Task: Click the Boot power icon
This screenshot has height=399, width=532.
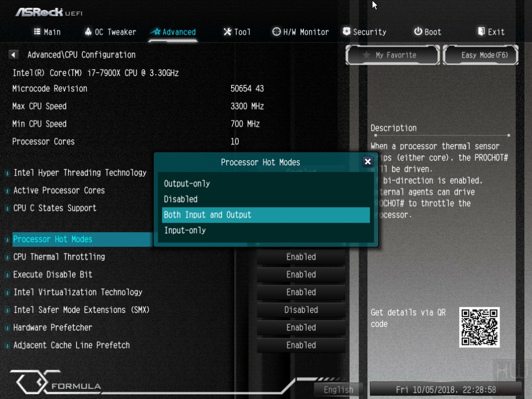Action: tap(418, 31)
